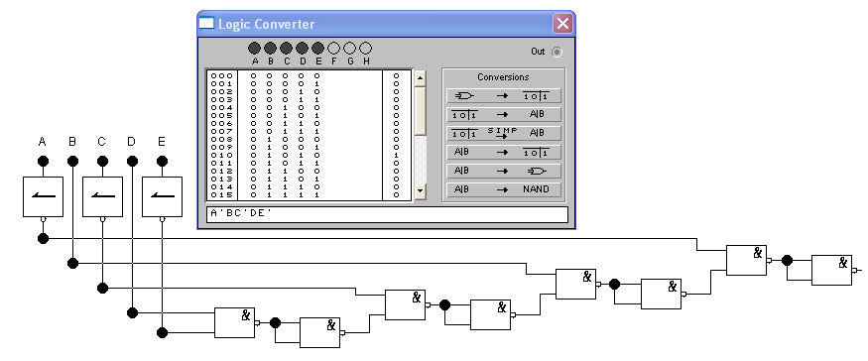Enable input terminal G in Logic Converter
Image resolution: width=868 pixels, height=361 pixels.
[350, 49]
